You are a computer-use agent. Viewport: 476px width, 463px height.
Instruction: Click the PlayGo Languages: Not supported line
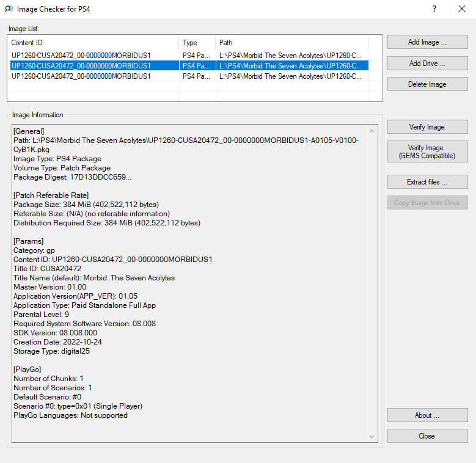[x=70, y=415]
